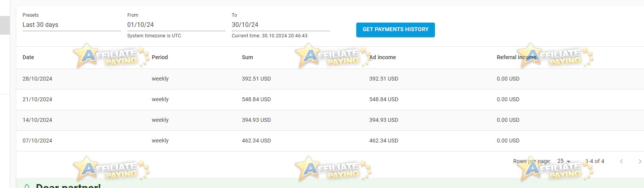Click the GET PAYMENTS HISTORY button

pyautogui.click(x=395, y=30)
